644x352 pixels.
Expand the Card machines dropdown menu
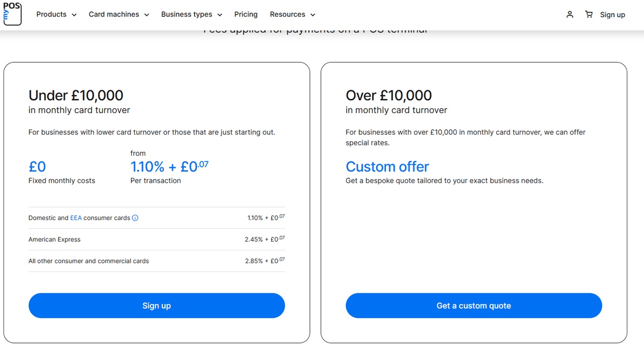click(114, 15)
